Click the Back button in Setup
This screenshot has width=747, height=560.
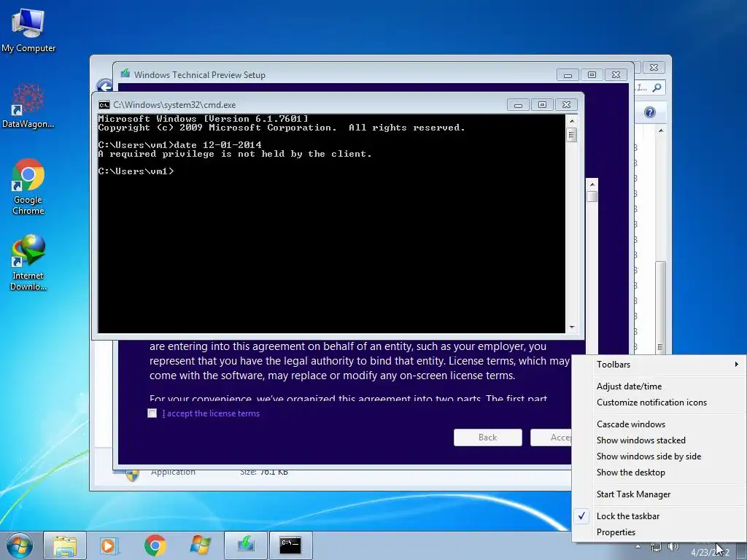[x=488, y=437]
